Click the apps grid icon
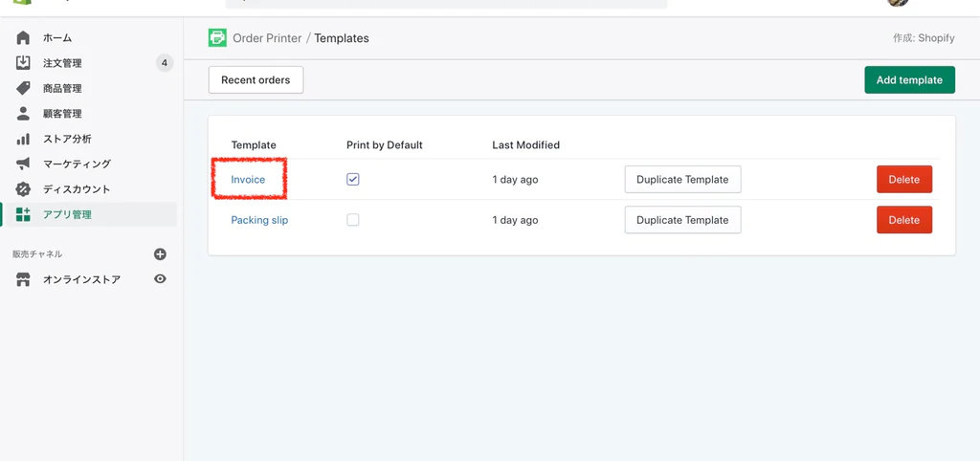980x461 pixels. click(x=23, y=214)
